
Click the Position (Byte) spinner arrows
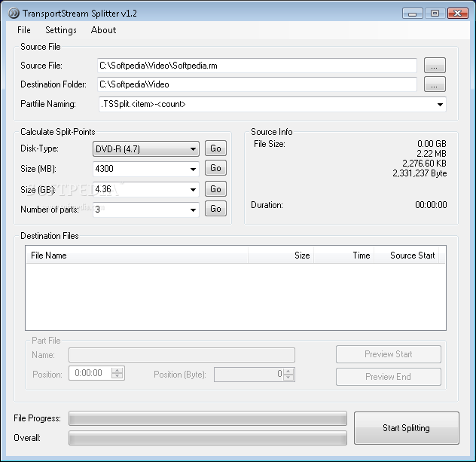coord(288,375)
